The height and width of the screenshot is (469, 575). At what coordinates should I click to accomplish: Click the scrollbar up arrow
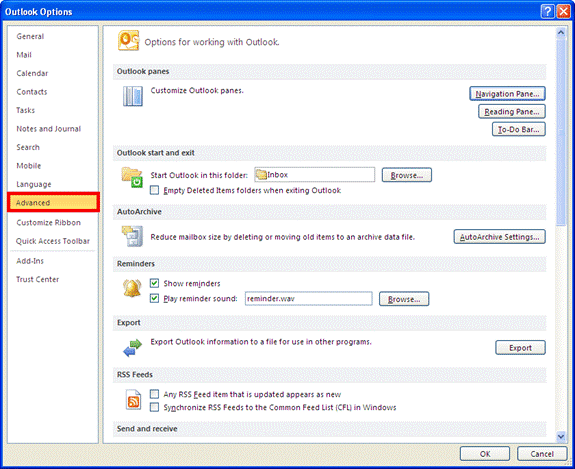[561, 33]
